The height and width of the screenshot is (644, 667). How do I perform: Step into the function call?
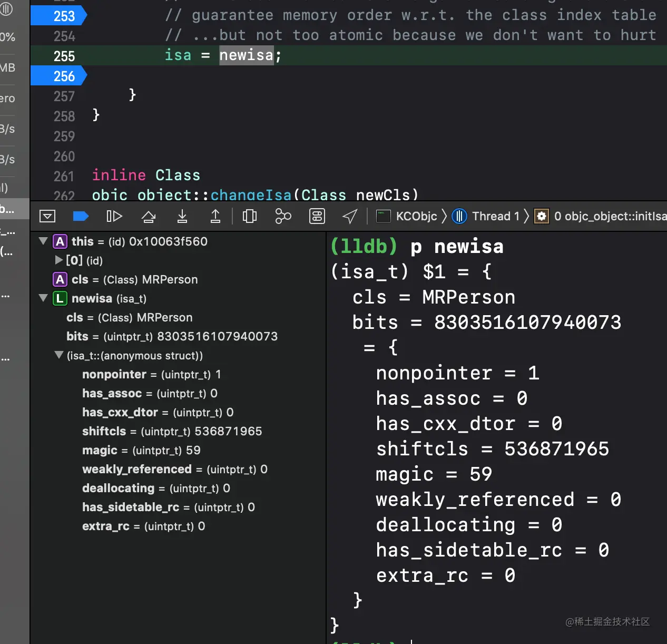click(x=182, y=216)
